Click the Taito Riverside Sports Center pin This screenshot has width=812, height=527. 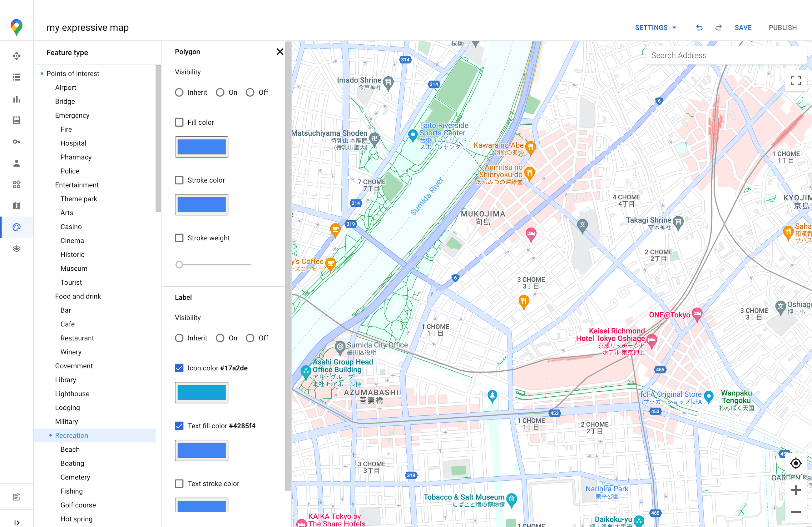(413, 135)
